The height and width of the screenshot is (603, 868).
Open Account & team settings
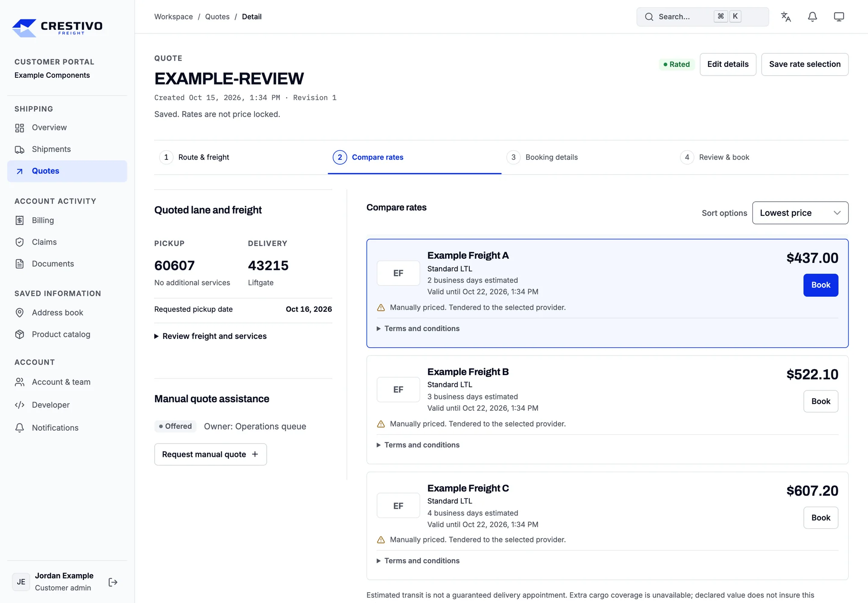[67, 382]
